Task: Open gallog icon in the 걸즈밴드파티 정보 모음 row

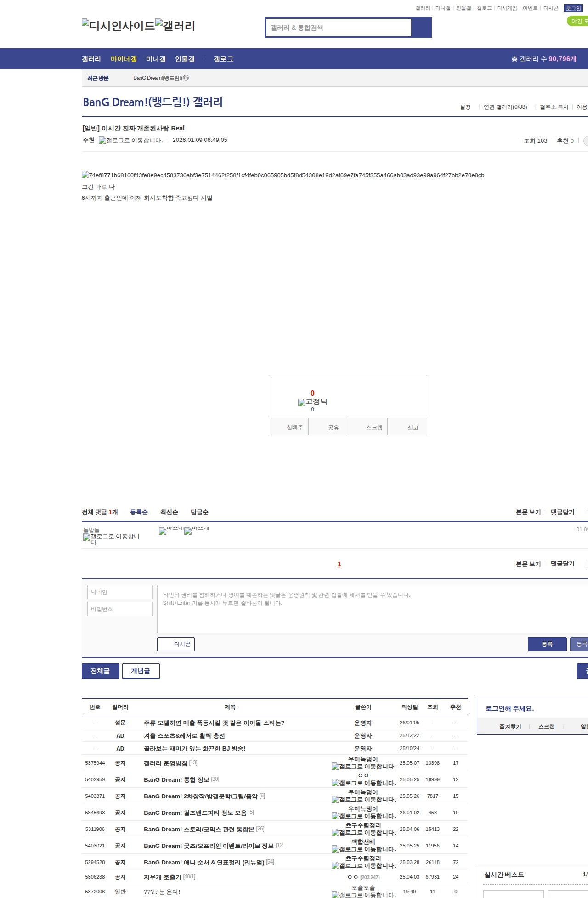Action: coord(364,816)
